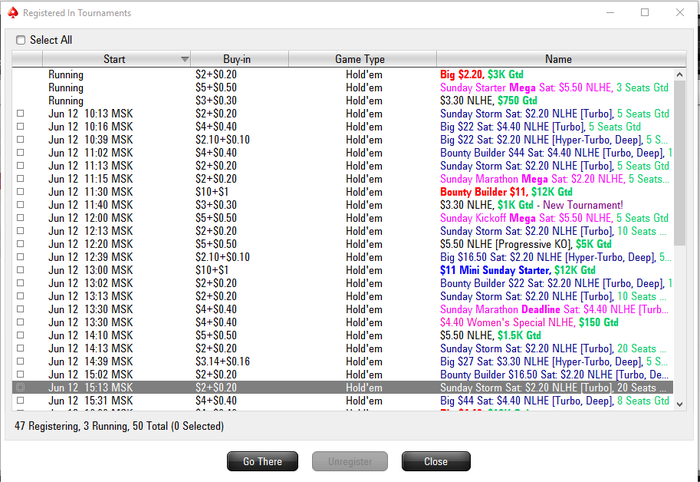
Task: Check the Jun 12 10:13 MSK tournament row
Action: click(x=20, y=113)
